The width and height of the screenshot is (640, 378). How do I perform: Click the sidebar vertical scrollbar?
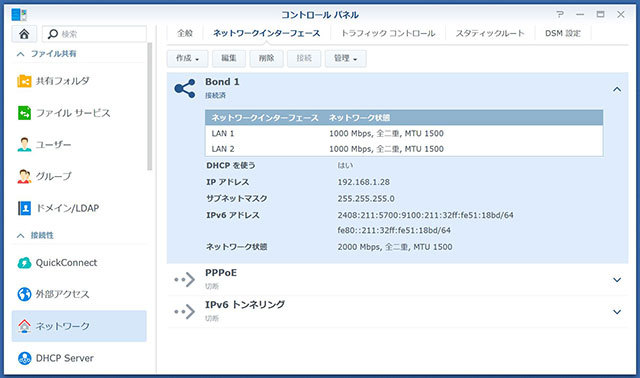coord(150,106)
